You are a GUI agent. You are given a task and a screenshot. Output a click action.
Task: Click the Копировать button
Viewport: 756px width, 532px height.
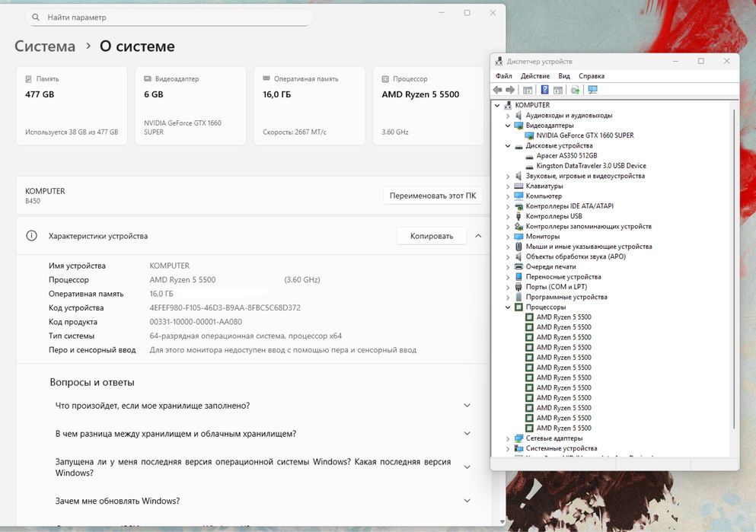point(432,236)
